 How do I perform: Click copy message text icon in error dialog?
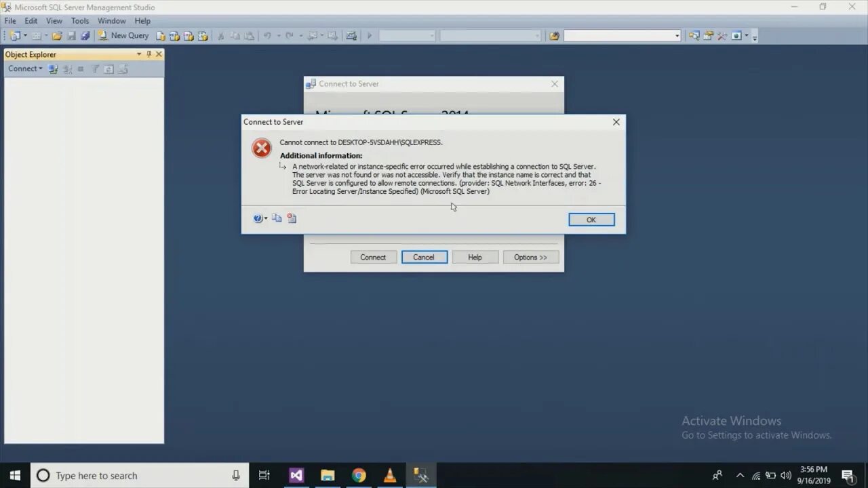coord(277,218)
